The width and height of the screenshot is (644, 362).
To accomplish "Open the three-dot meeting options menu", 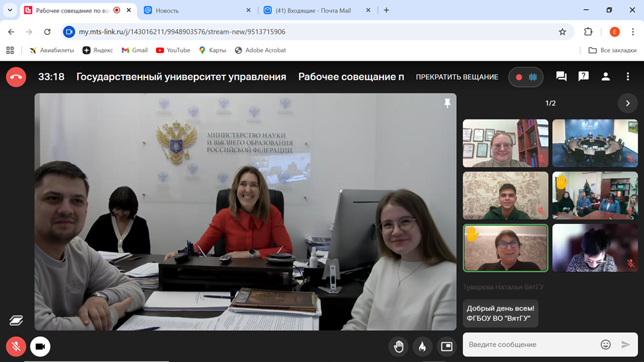I will tap(627, 77).
